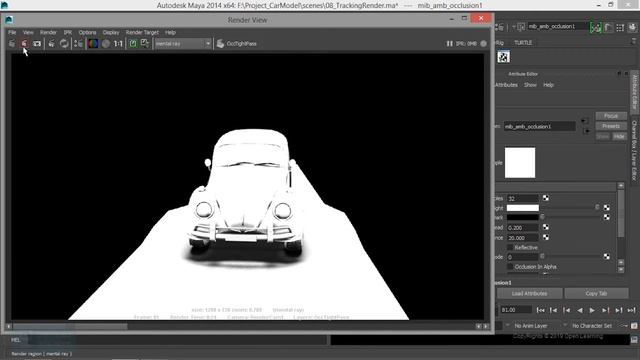
Task: Click the Attribute Editor vertical side tab
Action: point(635,91)
